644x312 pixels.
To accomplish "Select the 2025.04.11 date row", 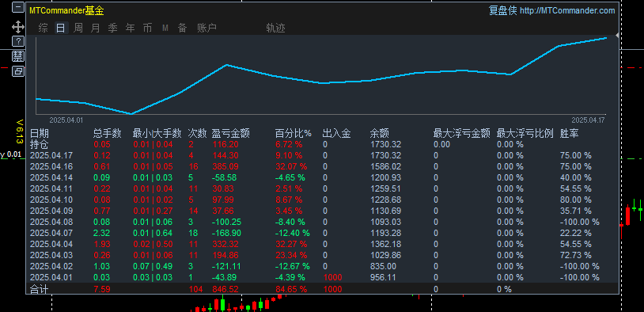I will click(51, 188).
